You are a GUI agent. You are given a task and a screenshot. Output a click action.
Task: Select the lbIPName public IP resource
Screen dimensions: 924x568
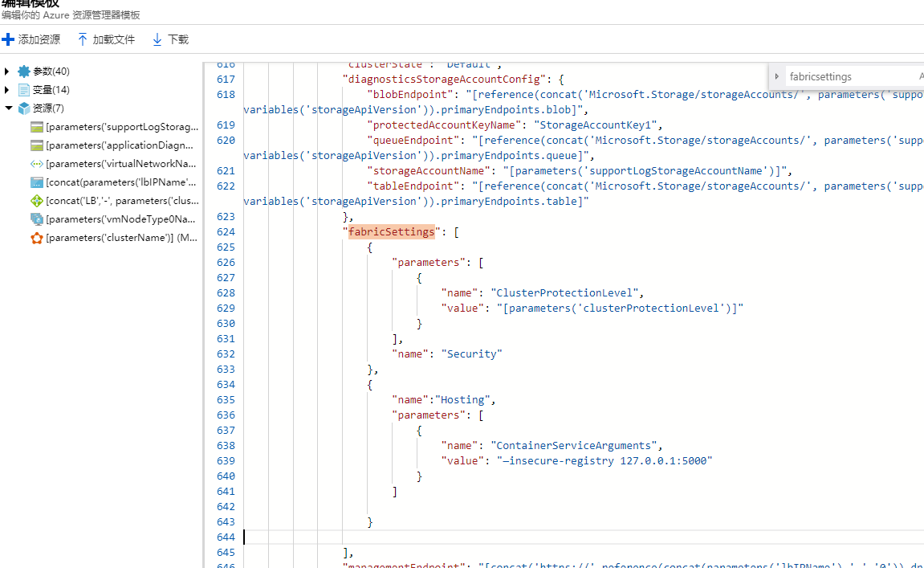pyautogui.click(x=120, y=182)
